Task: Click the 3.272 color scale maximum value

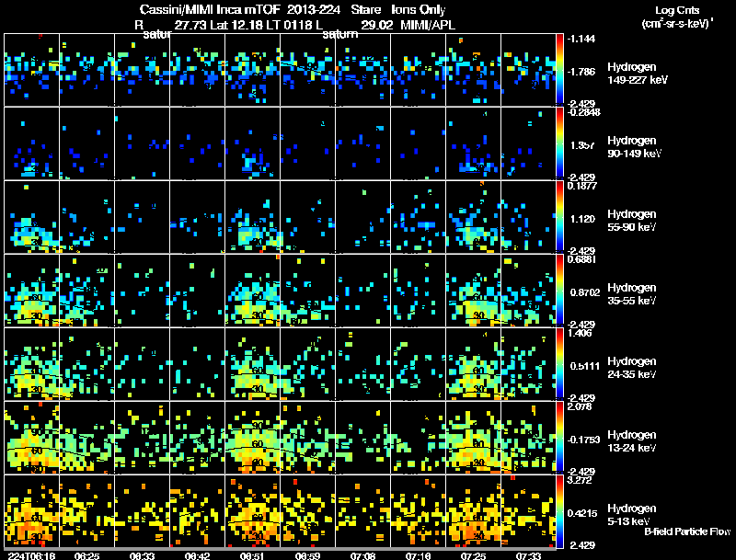Action: tap(580, 480)
